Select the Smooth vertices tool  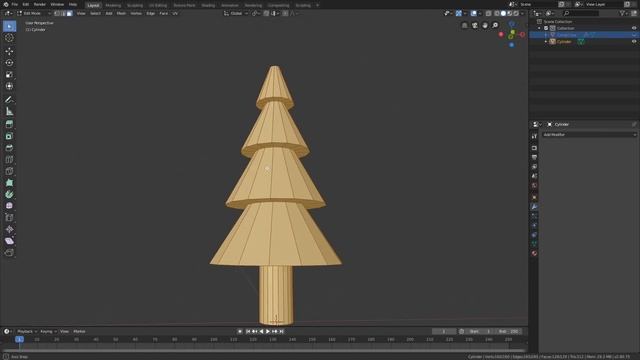coord(9,206)
